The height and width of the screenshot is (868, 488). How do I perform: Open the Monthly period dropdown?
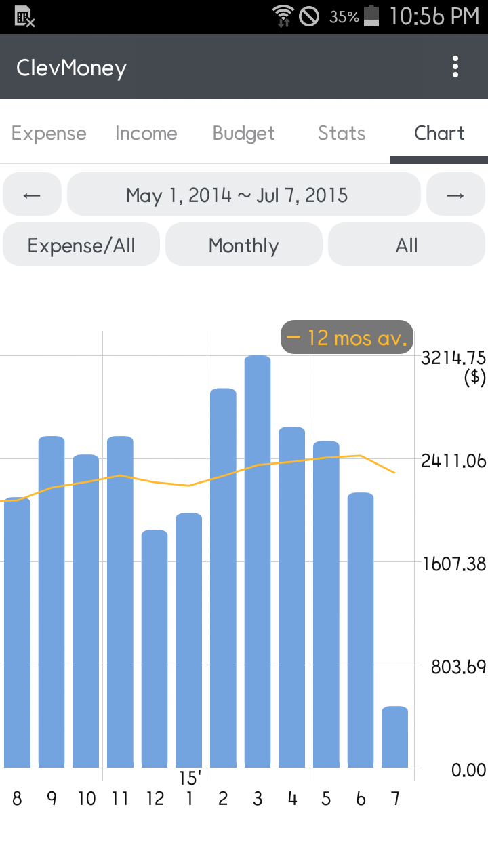[244, 245]
